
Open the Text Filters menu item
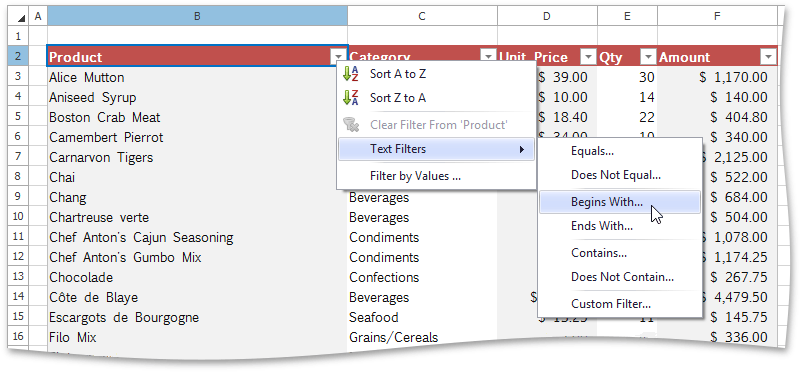click(436, 149)
